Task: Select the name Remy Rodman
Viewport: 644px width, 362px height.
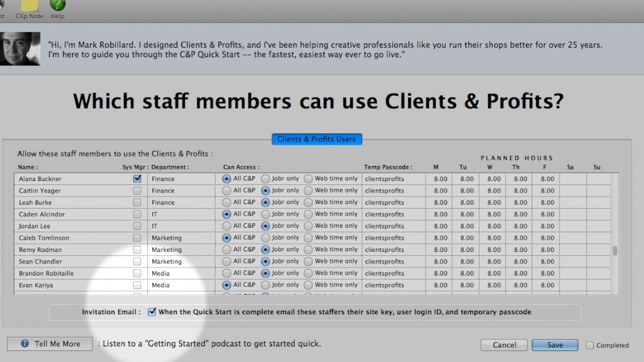Action: [x=40, y=250]
